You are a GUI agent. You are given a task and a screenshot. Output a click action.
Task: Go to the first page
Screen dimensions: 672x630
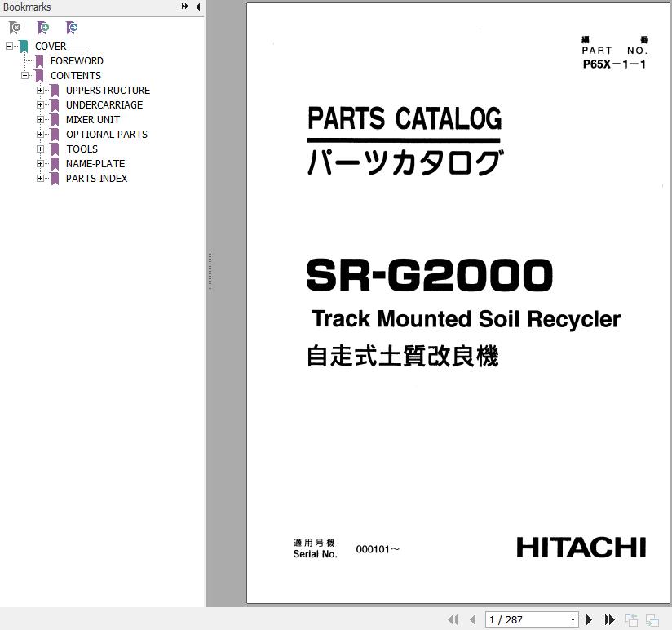click(453, 619)
